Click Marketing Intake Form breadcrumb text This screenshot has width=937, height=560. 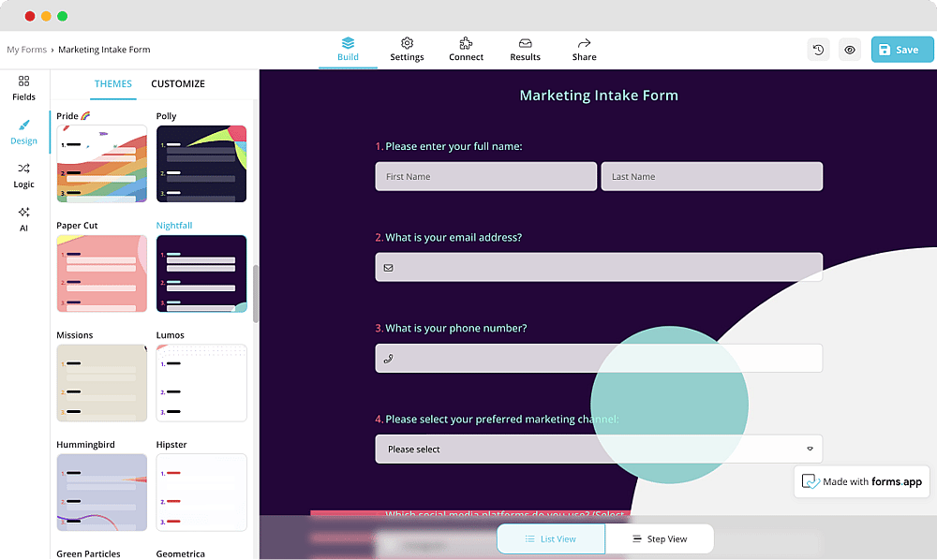pos(104,50)
